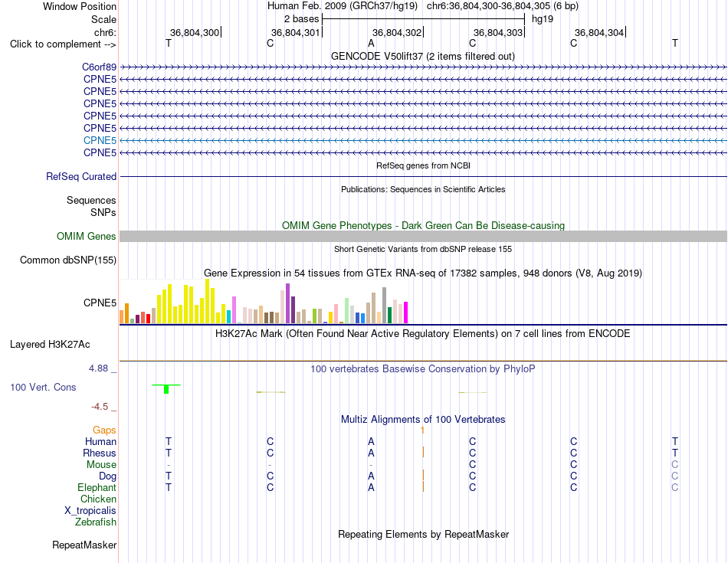728x563 pixels.
Task: Click the PhyloP Basewise Conservation title
Action: [423, 369]
